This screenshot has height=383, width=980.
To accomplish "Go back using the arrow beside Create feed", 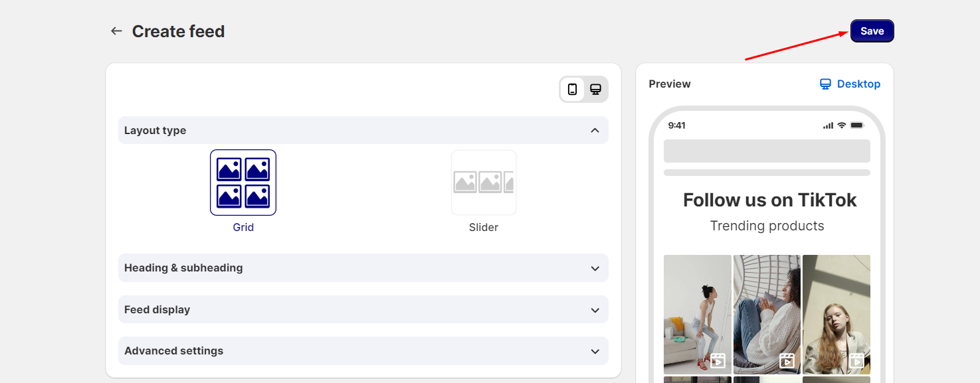I will point(116,31).
